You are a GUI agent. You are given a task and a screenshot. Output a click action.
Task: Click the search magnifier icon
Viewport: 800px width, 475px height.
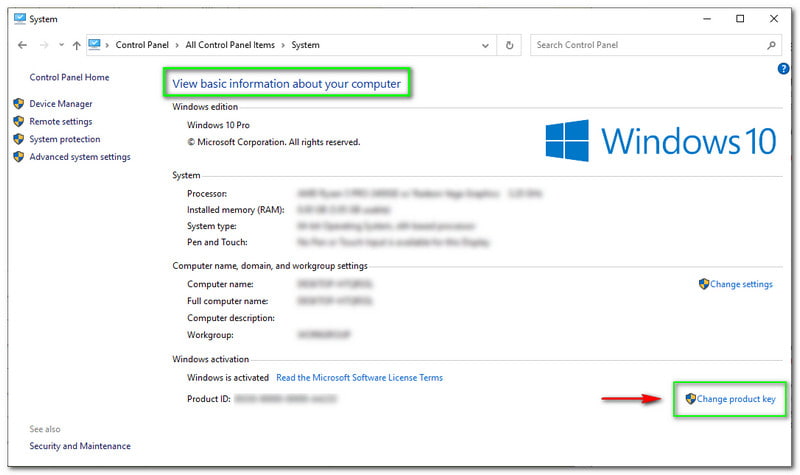coord(771,45)
